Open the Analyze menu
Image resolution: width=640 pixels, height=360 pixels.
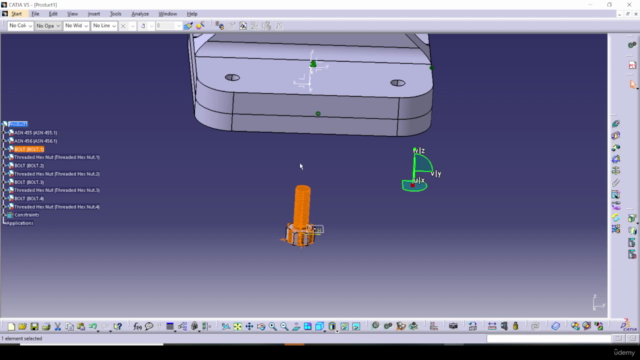(140, 14)
